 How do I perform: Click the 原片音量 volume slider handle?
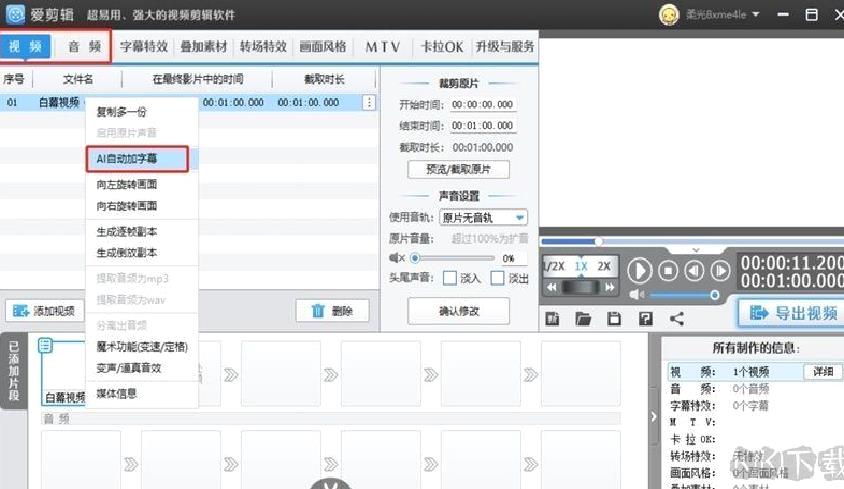415,258
